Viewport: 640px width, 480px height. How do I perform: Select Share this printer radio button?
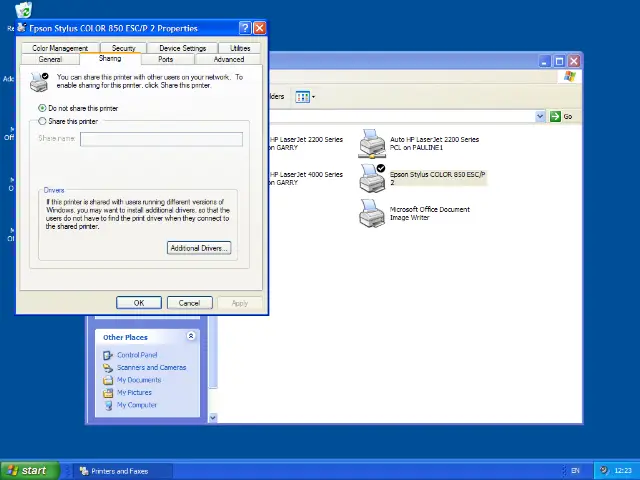(x=42, y=121)
